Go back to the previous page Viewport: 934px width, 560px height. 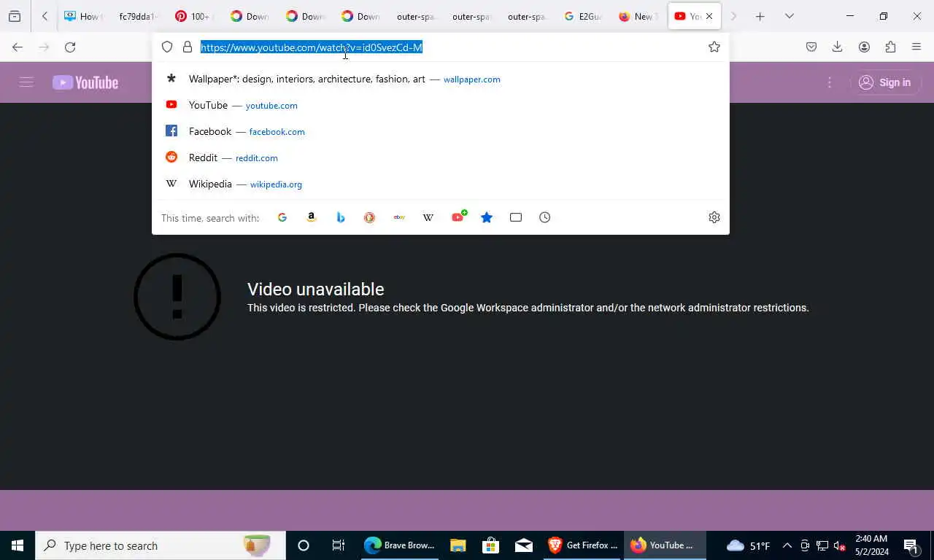coord(18,47)
